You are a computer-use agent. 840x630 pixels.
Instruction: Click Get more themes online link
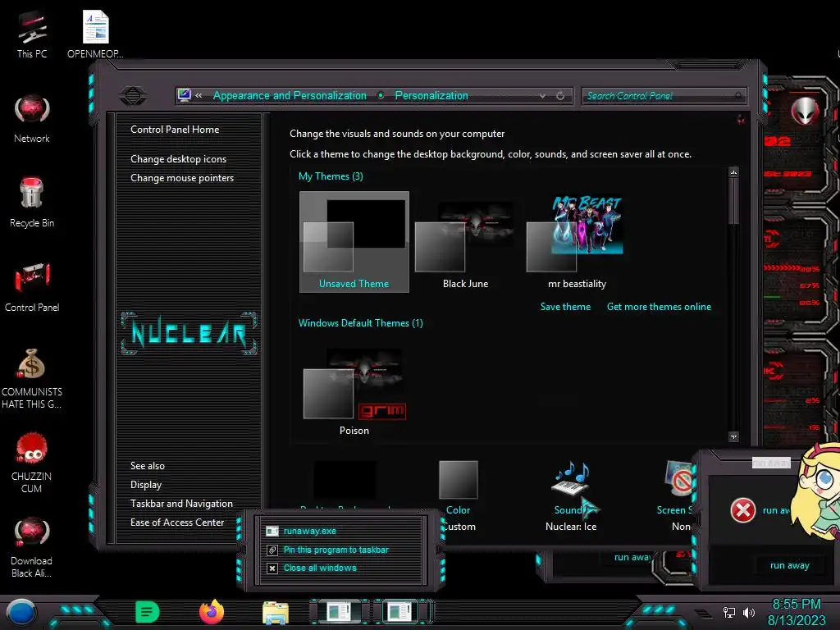(659, 307)
